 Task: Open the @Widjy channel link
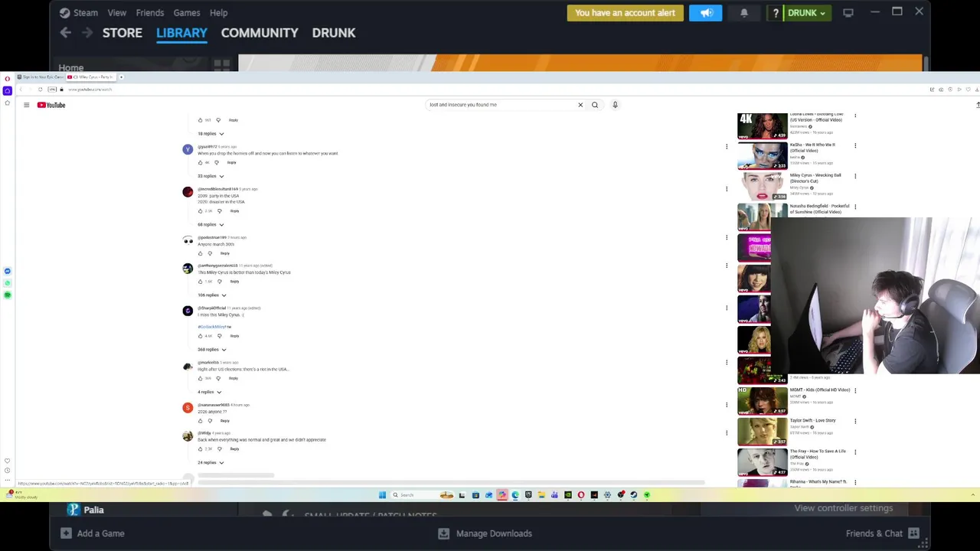(204, 433)
